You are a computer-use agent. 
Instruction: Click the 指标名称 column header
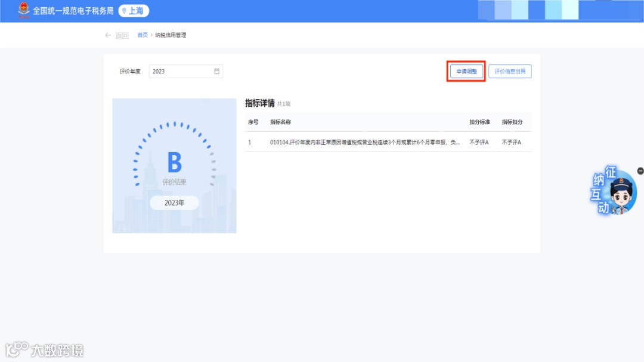click(x=280, y=122)
